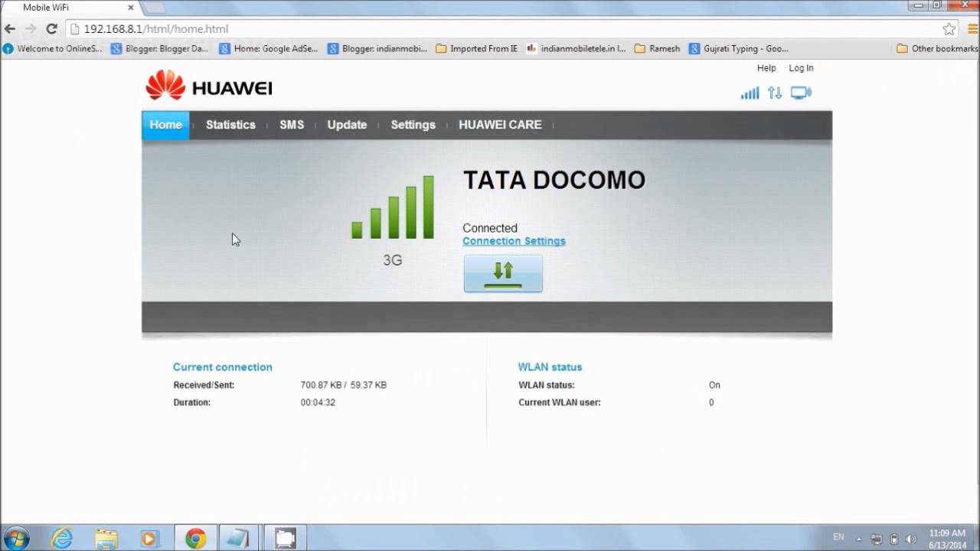Open the Settings tab
The height and width of the screenshot is (551, 980).
coord(413,125)
